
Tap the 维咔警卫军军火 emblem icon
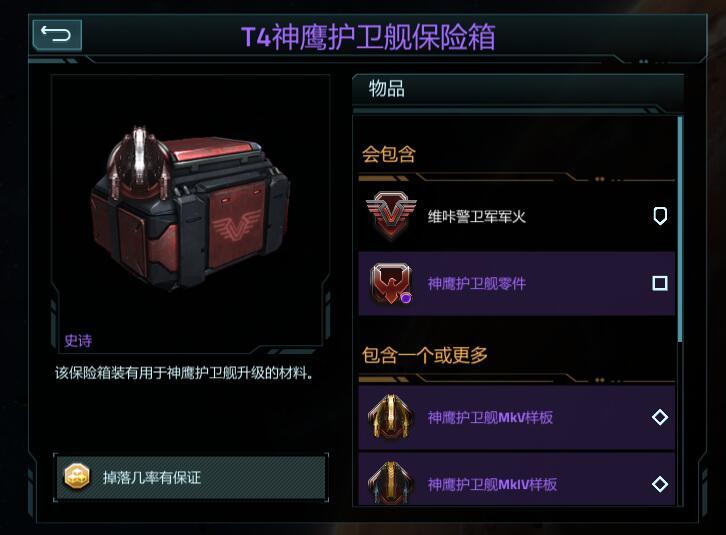click(391, 216)
